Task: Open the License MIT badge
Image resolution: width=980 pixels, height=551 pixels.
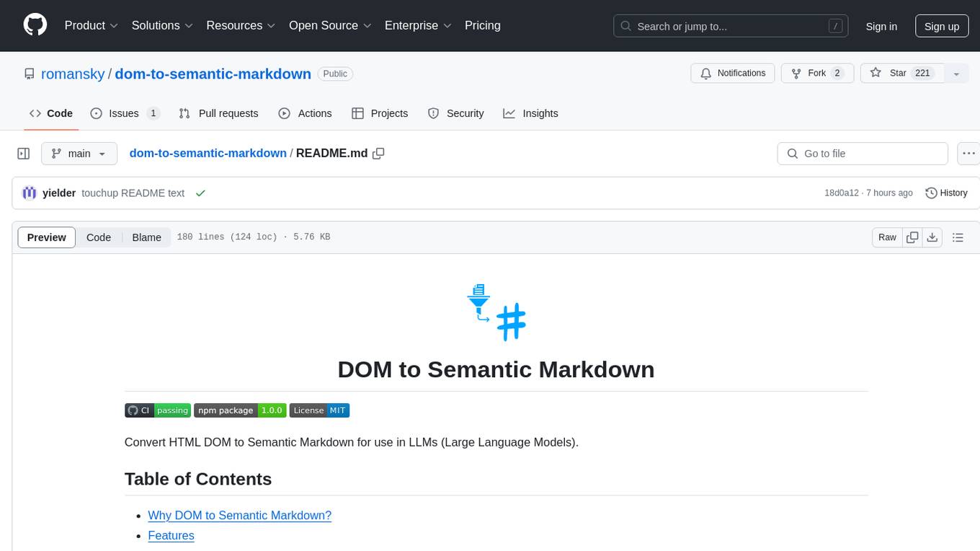Action: (319, 410)
